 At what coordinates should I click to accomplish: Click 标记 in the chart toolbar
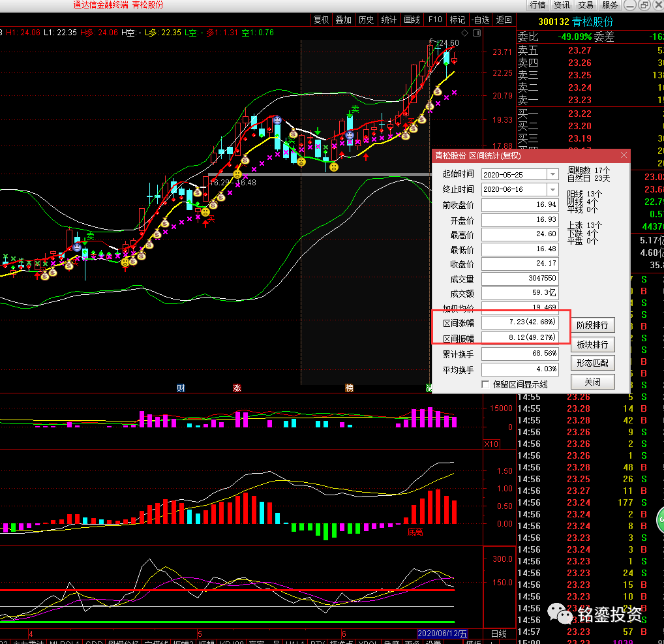(x=457, y=20)
